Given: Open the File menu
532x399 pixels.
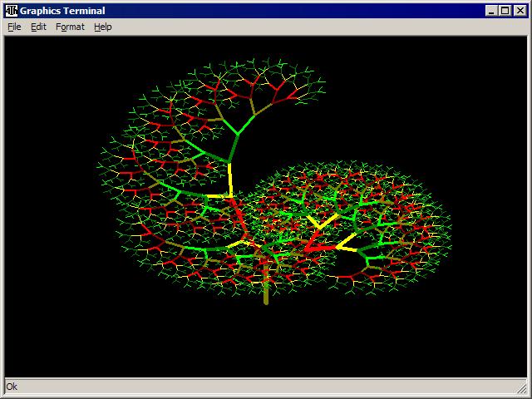Looking at the screenshot, I should [14, 27].
